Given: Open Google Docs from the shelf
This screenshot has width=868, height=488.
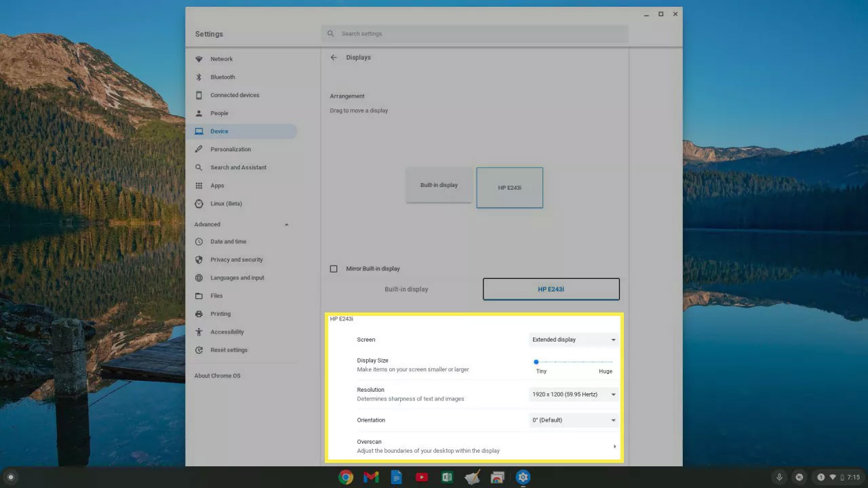Looking at the screenshot, I should 396,477.
